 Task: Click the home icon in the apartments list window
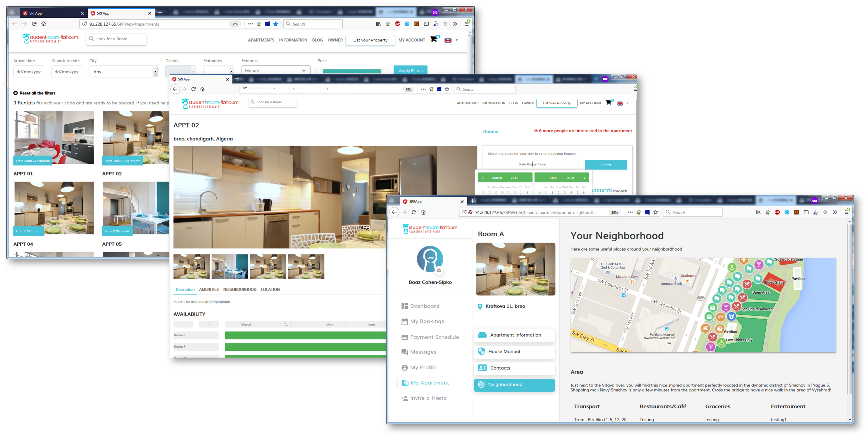[x=44, y=24]
